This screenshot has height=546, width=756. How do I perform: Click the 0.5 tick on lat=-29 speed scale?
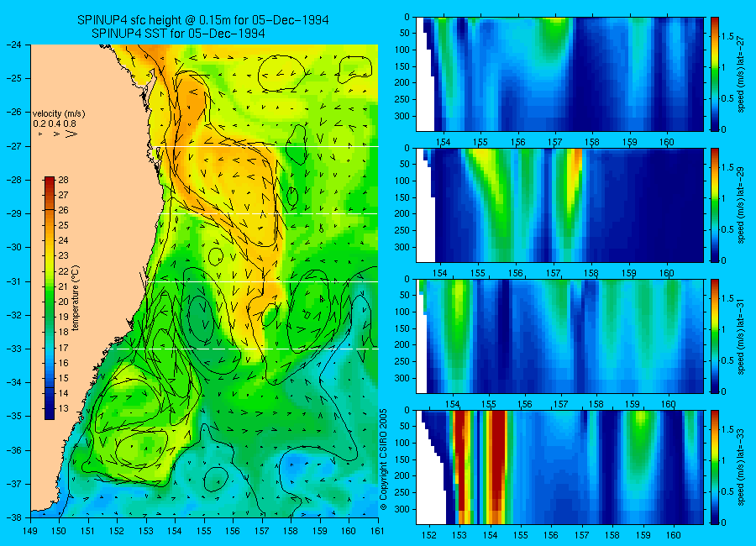(728, 229)
